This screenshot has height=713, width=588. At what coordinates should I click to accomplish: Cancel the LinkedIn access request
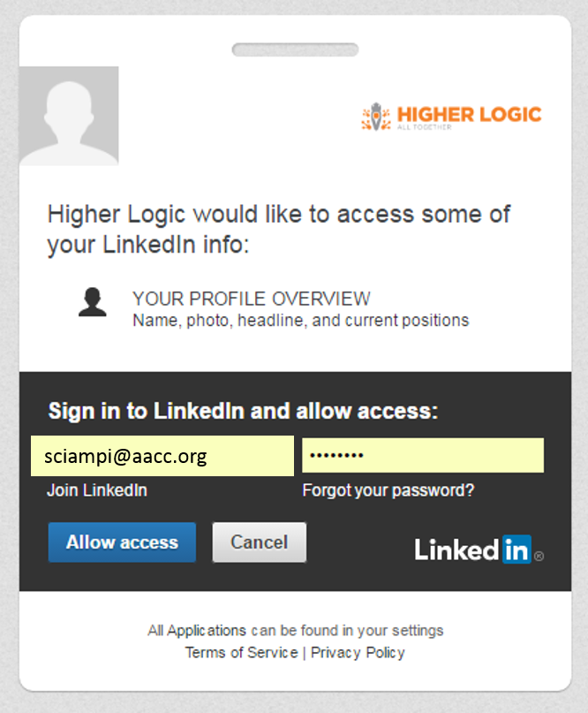point(259,542)
